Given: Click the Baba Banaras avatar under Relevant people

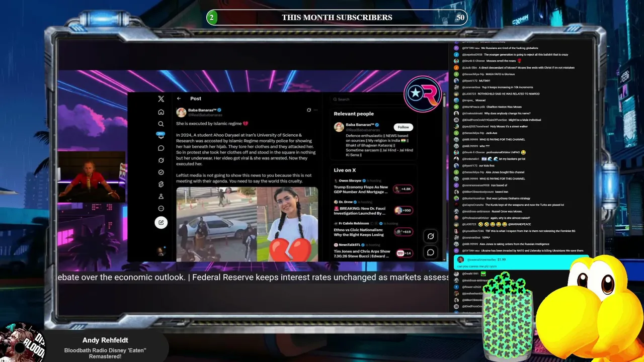Looking at the screenshot, I should (x=339, y=127).
